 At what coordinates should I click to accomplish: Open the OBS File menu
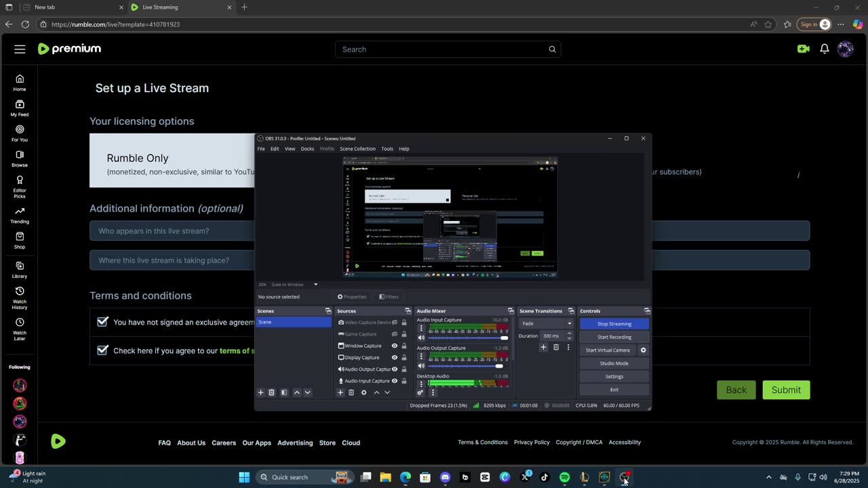[x=261, y=148]
